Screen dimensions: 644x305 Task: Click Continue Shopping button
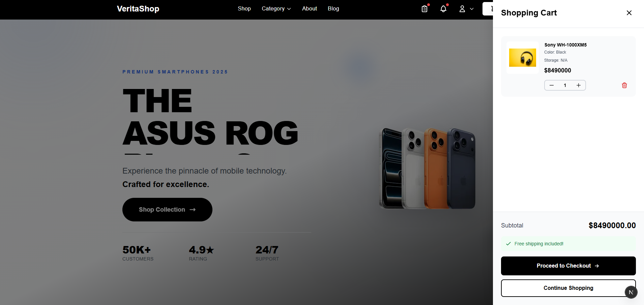[568, 288]
